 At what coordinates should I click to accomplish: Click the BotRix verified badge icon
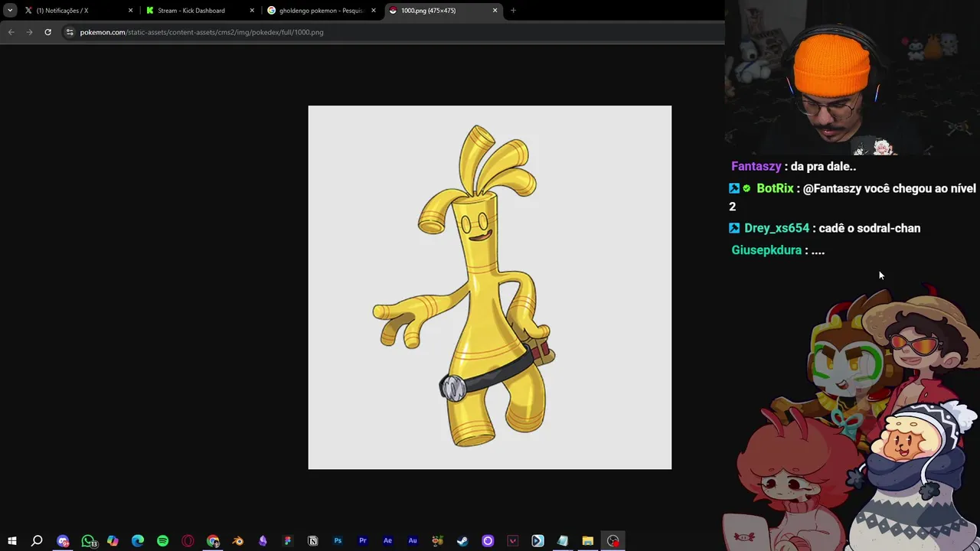(746, 188)
